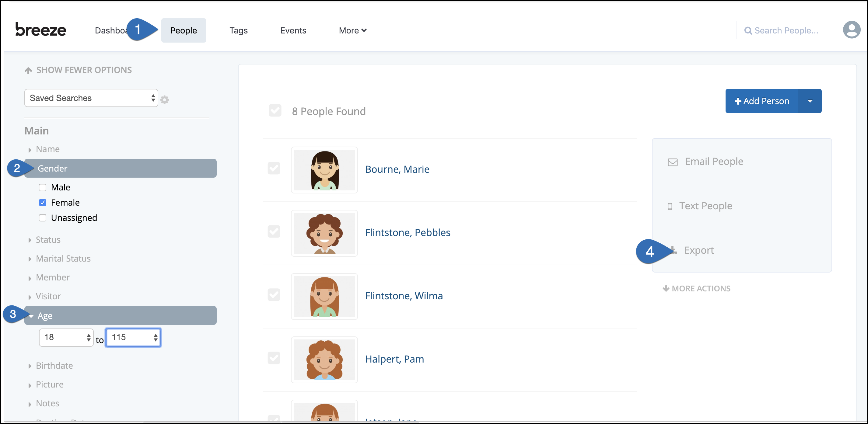Click the More Actions arrow icon

tap(666, 288)
